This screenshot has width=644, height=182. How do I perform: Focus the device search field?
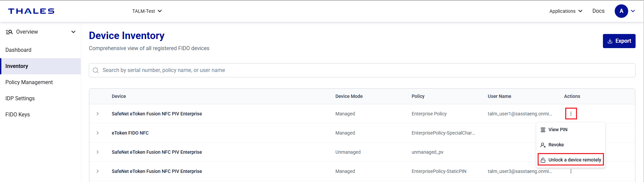tap(362, 70)
